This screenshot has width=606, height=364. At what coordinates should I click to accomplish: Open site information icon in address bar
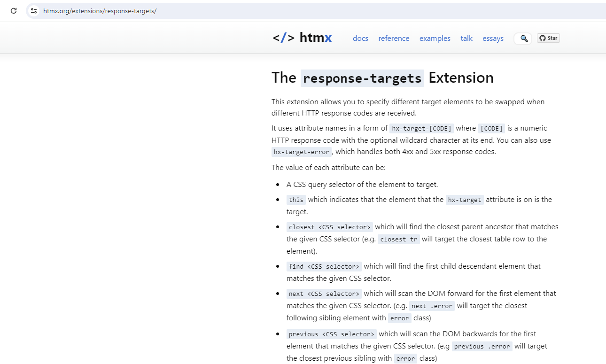click(33, 11)
